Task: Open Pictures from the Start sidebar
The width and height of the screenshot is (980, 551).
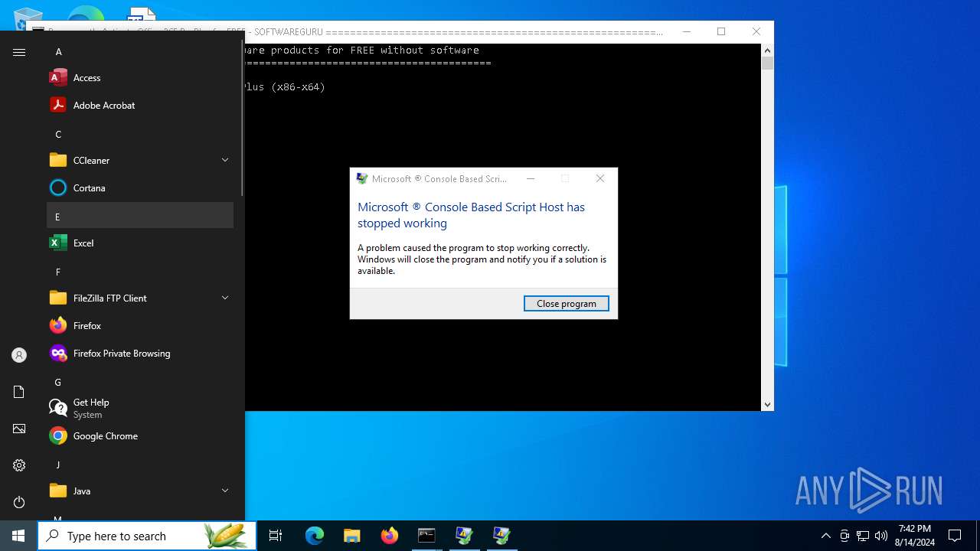Action: point(19,429)
